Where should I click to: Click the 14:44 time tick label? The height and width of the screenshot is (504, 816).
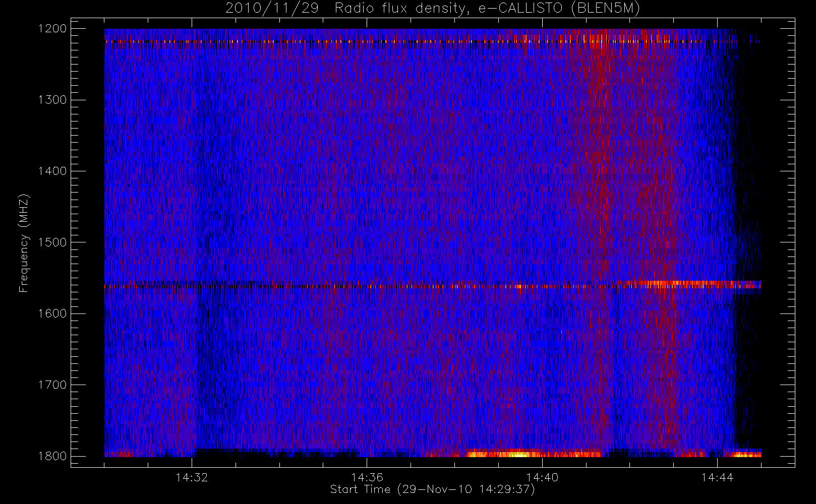tap(717, 477)
